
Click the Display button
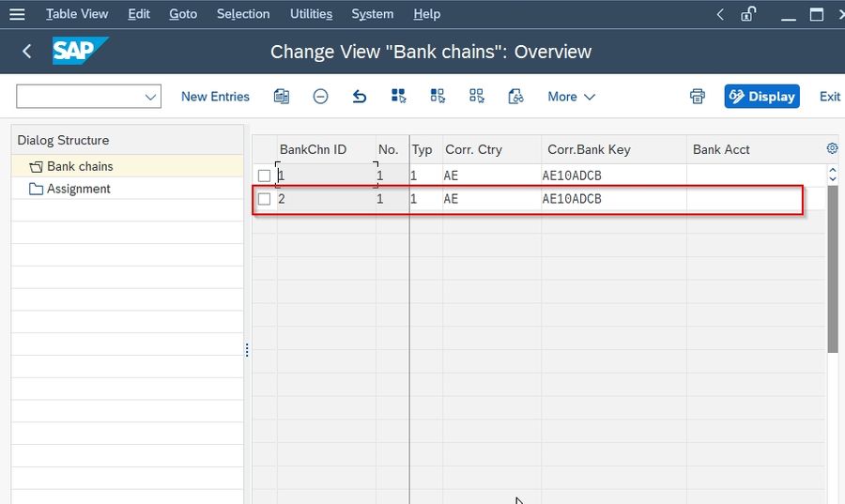point(761,97)
